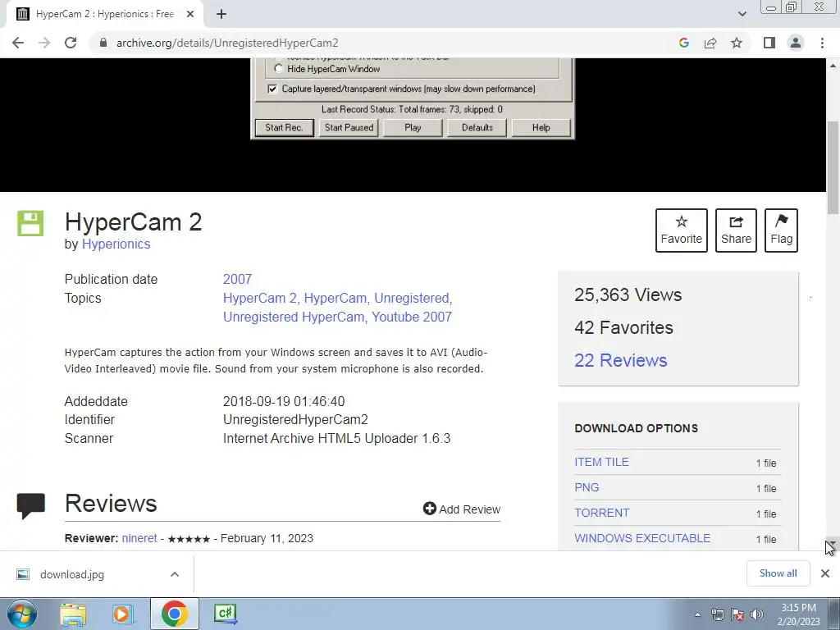840x630 pixels.
Task: Click Play button in HyperCam preview
Action: pyautogui.click(x=413, y=127)
